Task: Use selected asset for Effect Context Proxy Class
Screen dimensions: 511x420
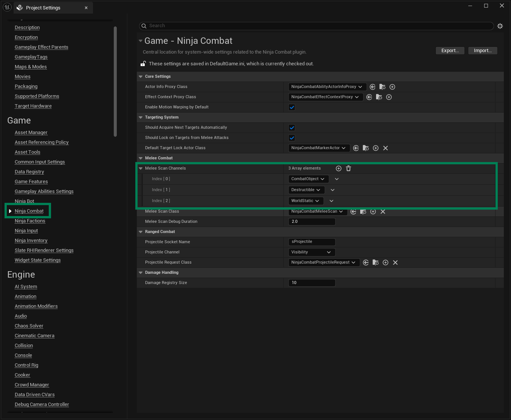Action: click(x=369, y=97)
